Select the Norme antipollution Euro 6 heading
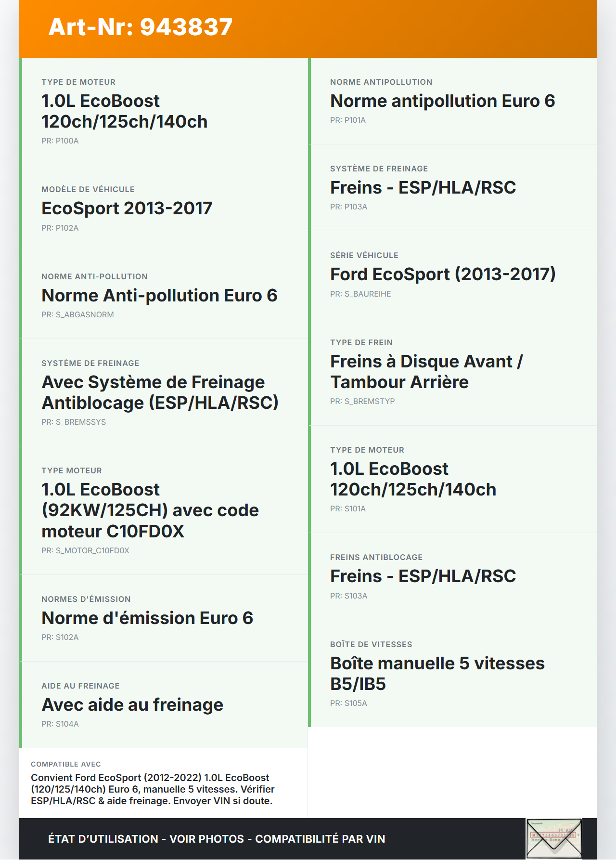The width and height of the screenshot is (616, 860). tap(442, 101)
